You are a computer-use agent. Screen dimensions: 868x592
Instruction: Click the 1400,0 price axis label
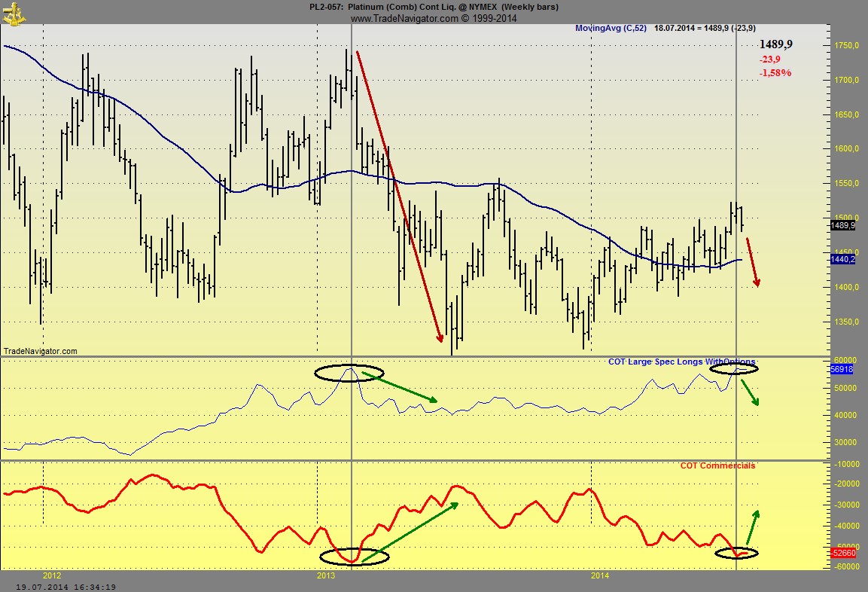[846, 287]
